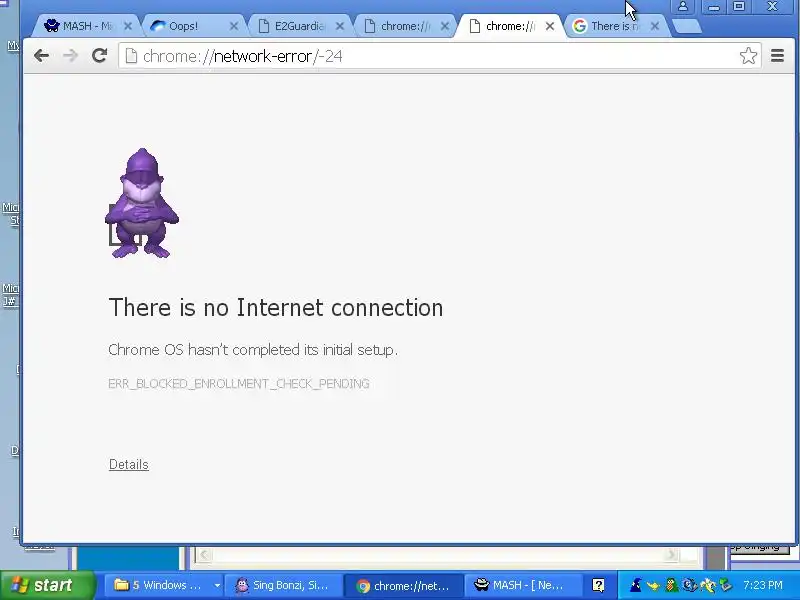Click the network computers tray icon
This screenshot has height=600, width=800.
(x=725, y=585)
